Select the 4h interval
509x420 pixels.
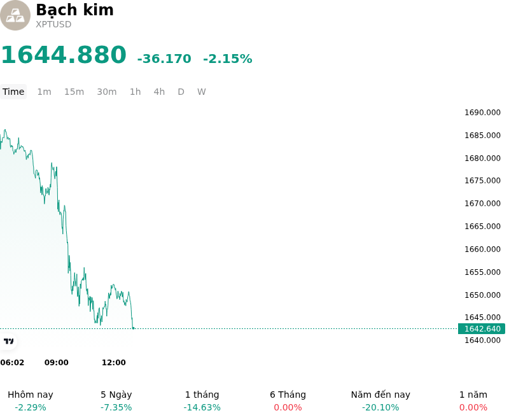pyautogui.click(x=159, y=92)
